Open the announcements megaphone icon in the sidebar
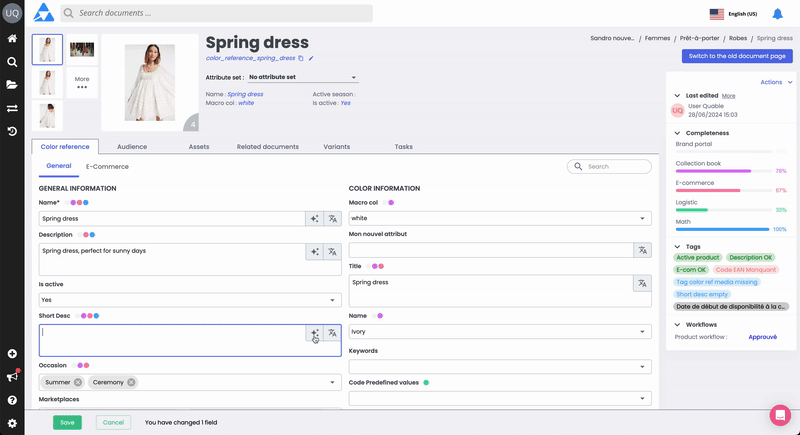Viewport: 800px width, 435px height. tap(12, 377)
